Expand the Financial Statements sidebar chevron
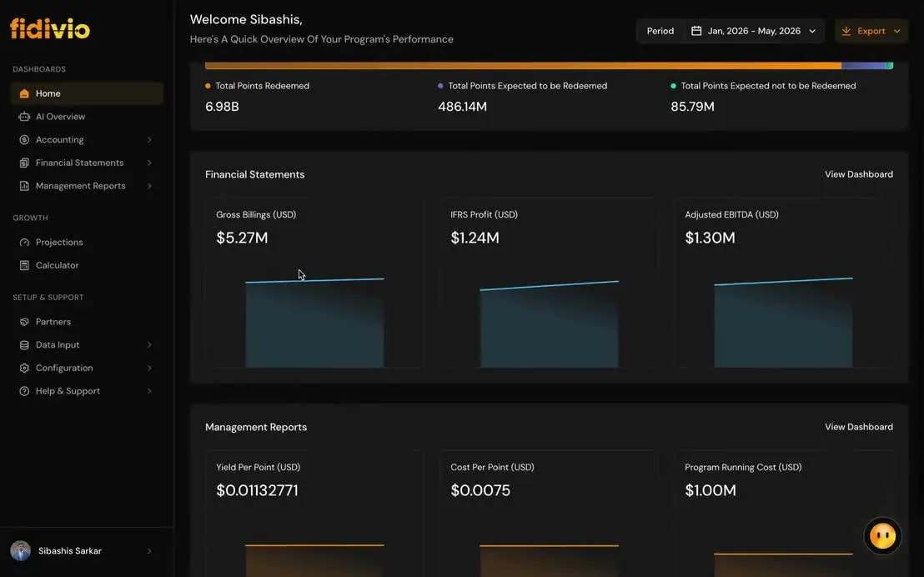 point(149,163)
